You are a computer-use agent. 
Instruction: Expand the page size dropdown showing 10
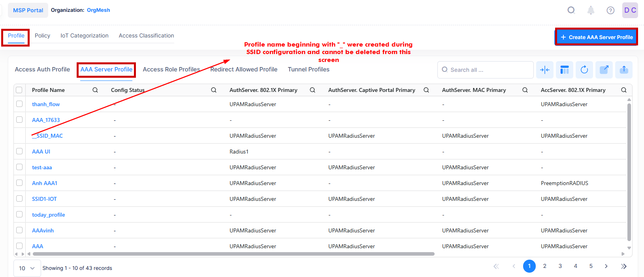27,268
